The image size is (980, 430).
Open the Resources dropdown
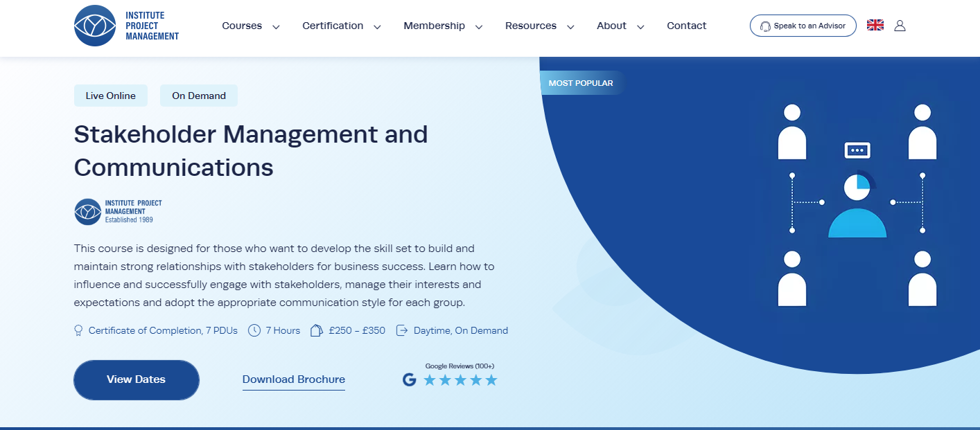(x=531, y=26)
